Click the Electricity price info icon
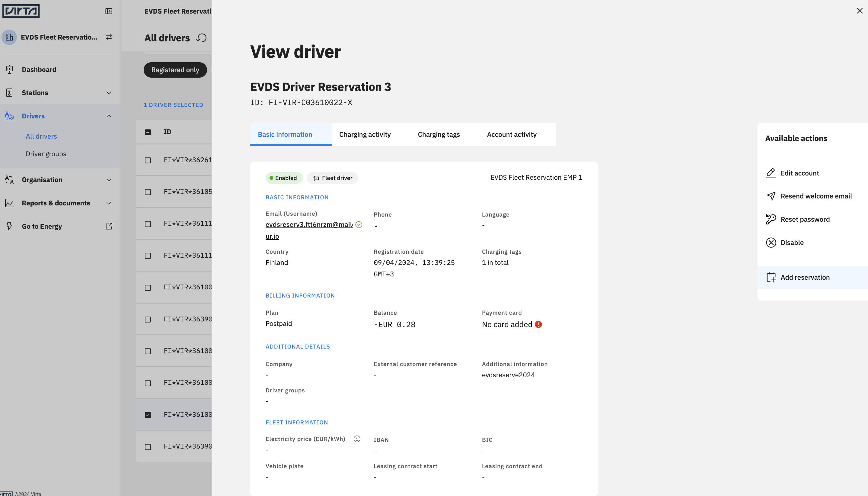 pyautogui.click(x=357, y=439)
